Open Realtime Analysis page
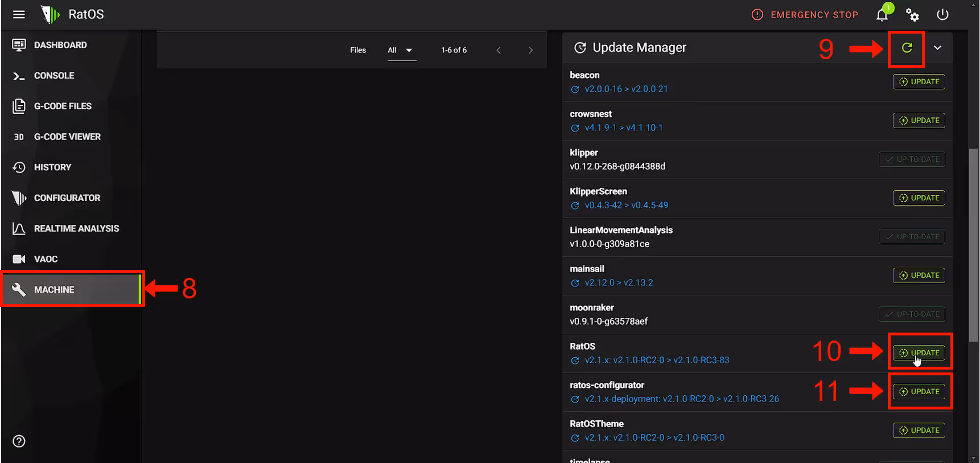This screenshot has height=463, width=980. (x=71, y=228)
